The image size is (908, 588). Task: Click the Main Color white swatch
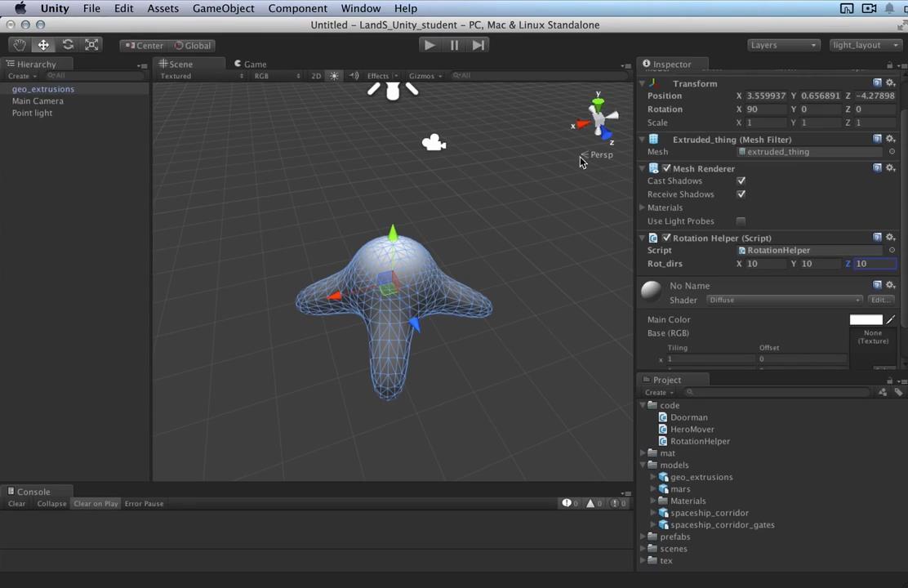866,320
